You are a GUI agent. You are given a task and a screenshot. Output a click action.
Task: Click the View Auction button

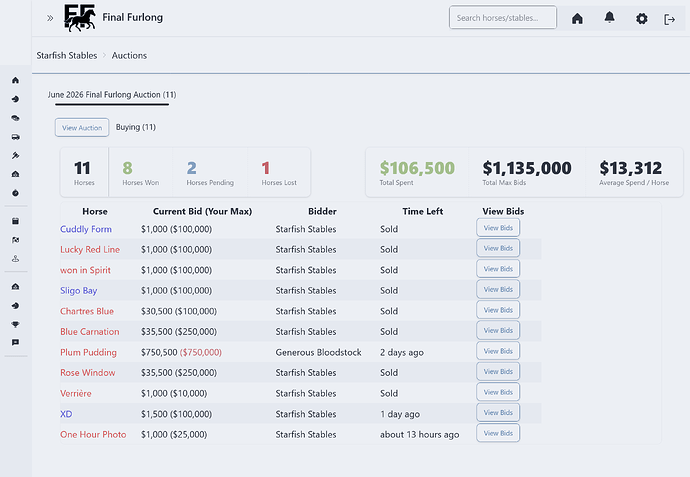point(82,128)
